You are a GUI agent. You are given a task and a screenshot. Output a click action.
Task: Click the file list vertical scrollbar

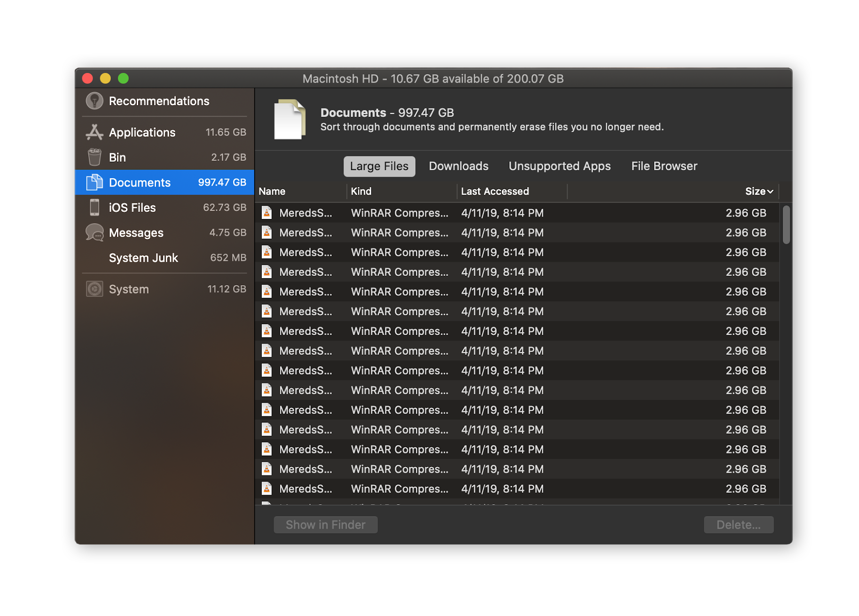click(x=786, y=226)
